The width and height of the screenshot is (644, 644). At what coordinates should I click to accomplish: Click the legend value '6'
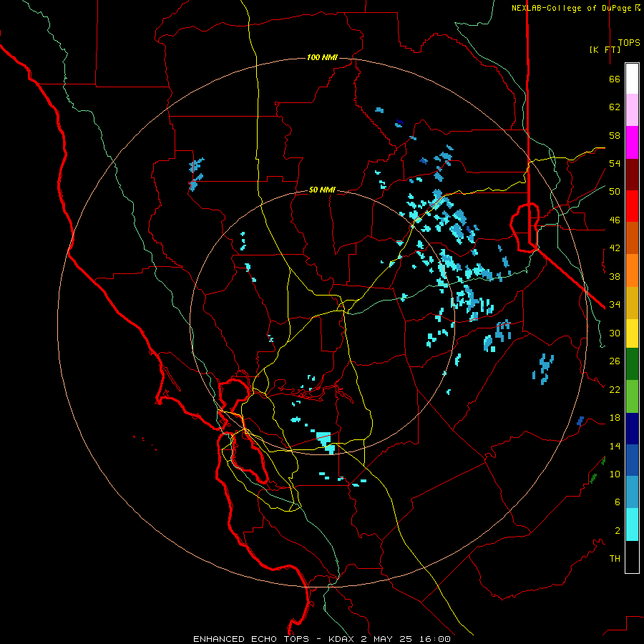point(618,502)
